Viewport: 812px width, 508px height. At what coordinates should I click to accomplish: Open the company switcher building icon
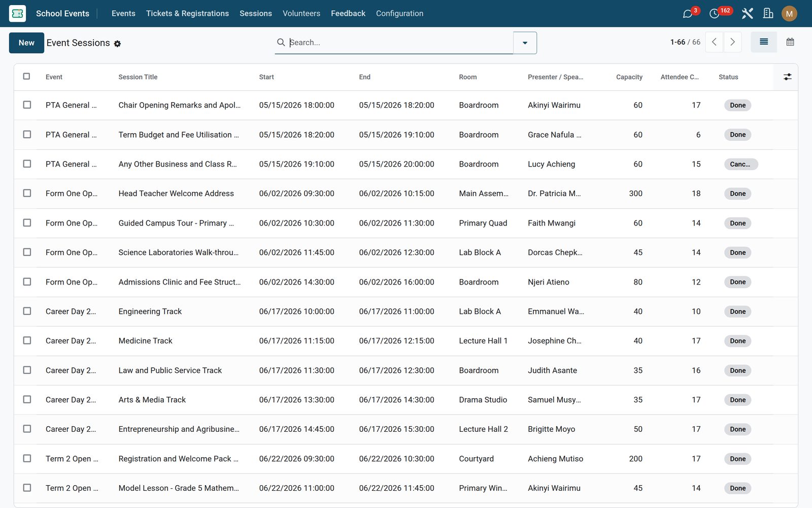[x=768, y=14]
